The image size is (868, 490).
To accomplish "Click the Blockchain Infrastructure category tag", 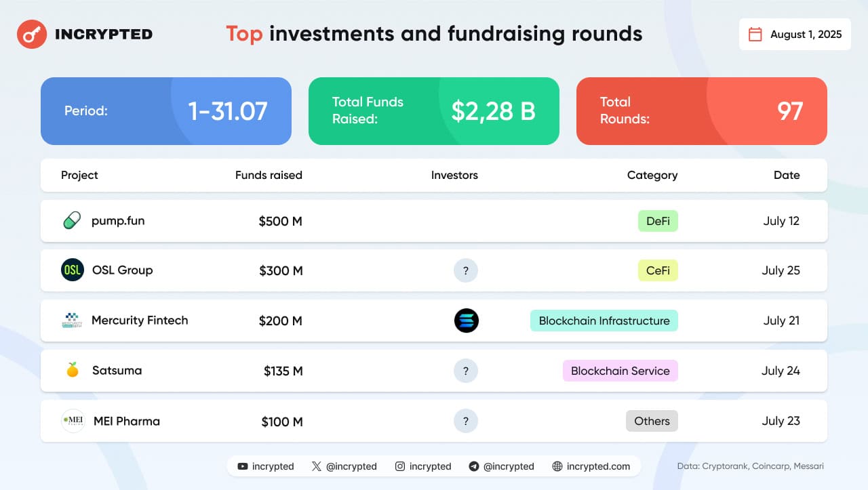I will 604,321.
